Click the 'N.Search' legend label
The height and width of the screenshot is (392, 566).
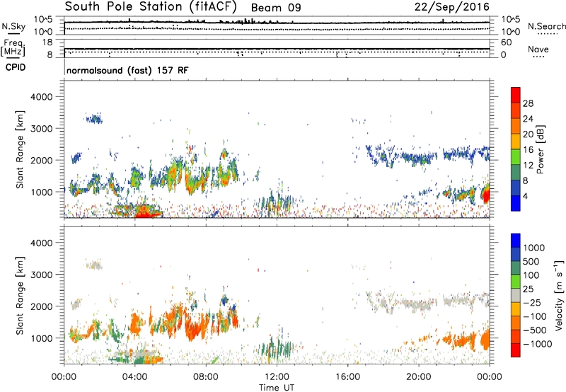[x=546, y=26]
